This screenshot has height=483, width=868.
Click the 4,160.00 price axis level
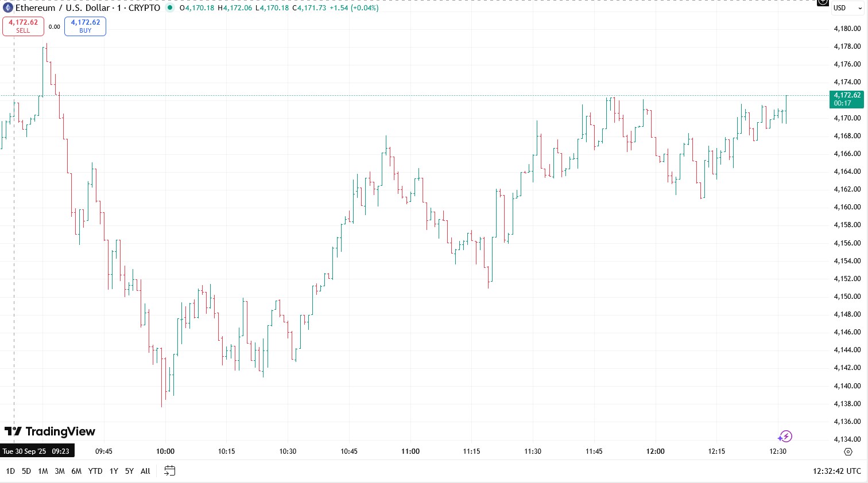click(x=847, y=207)
